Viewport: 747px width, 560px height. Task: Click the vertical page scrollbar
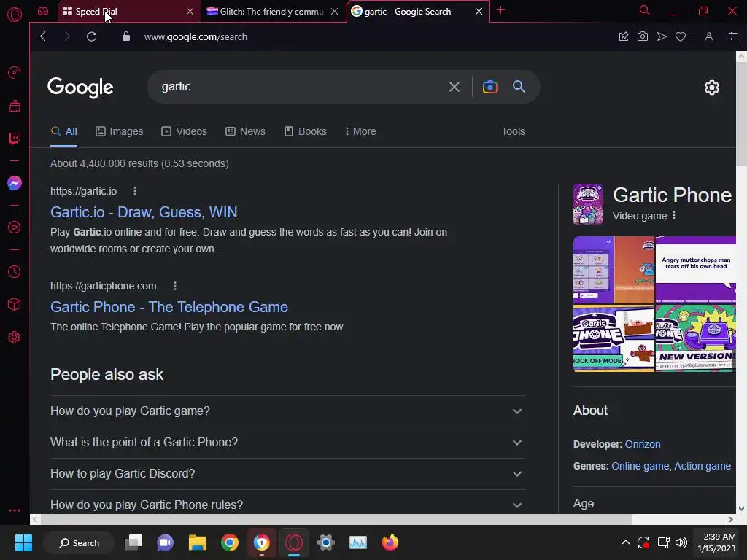741,114
